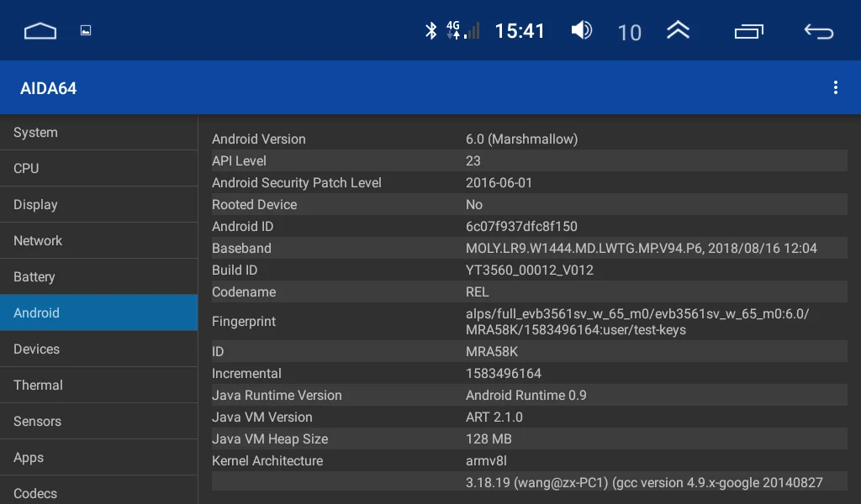Tap the 4G signal strength icon
Screen dimensions: 861x504
click(x=463, y=30)
